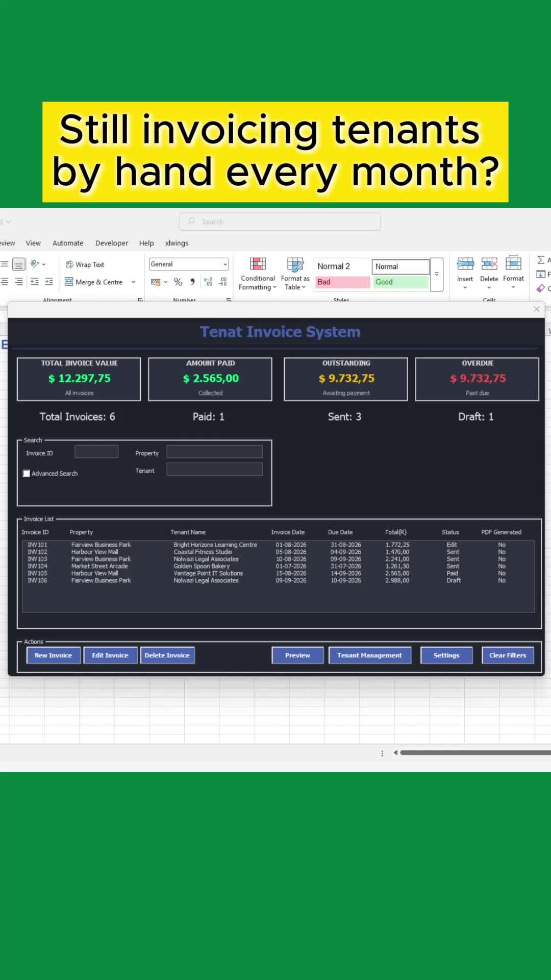Open the View ribbon tab

click(33, 243)
